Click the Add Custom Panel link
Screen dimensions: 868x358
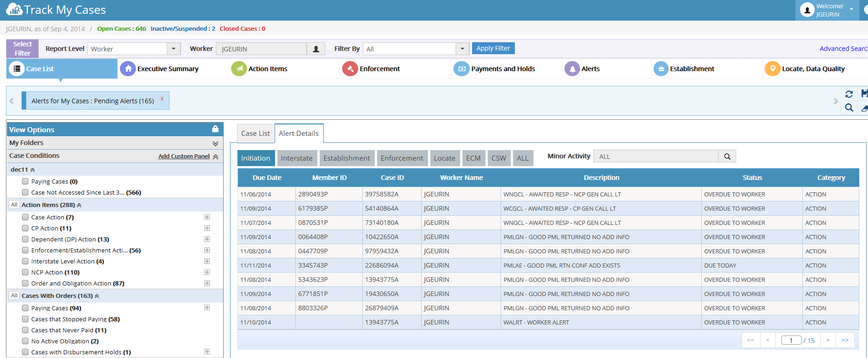[x=184, y=156]
